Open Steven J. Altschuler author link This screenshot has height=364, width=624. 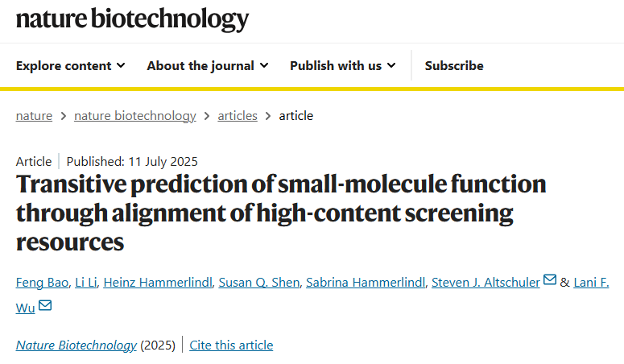[x=486, y=283]
